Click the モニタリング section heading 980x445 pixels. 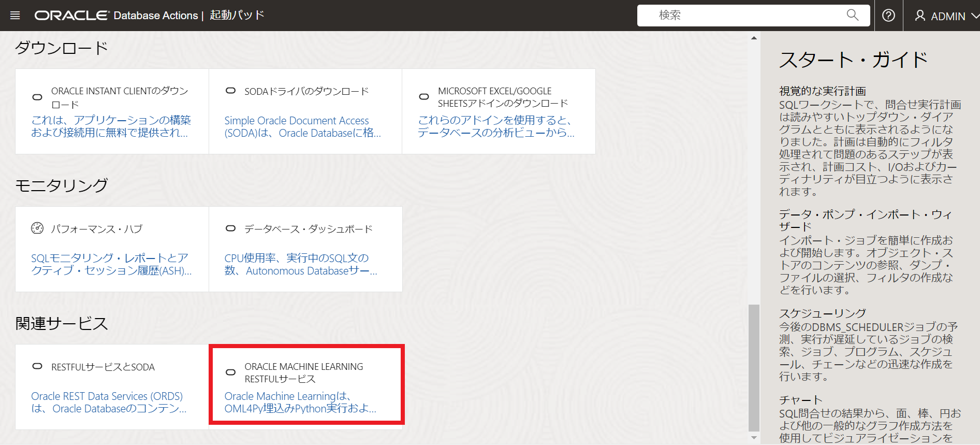click(62, 185)
